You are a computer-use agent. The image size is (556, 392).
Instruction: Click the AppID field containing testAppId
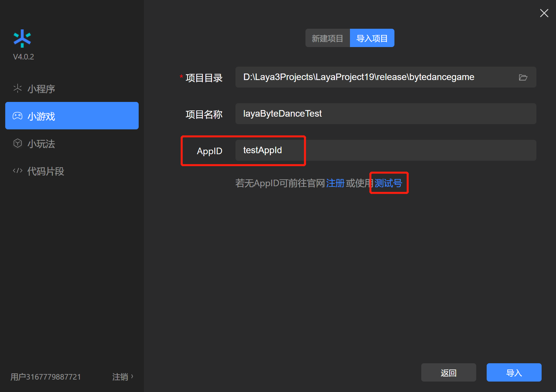(385, 150)
